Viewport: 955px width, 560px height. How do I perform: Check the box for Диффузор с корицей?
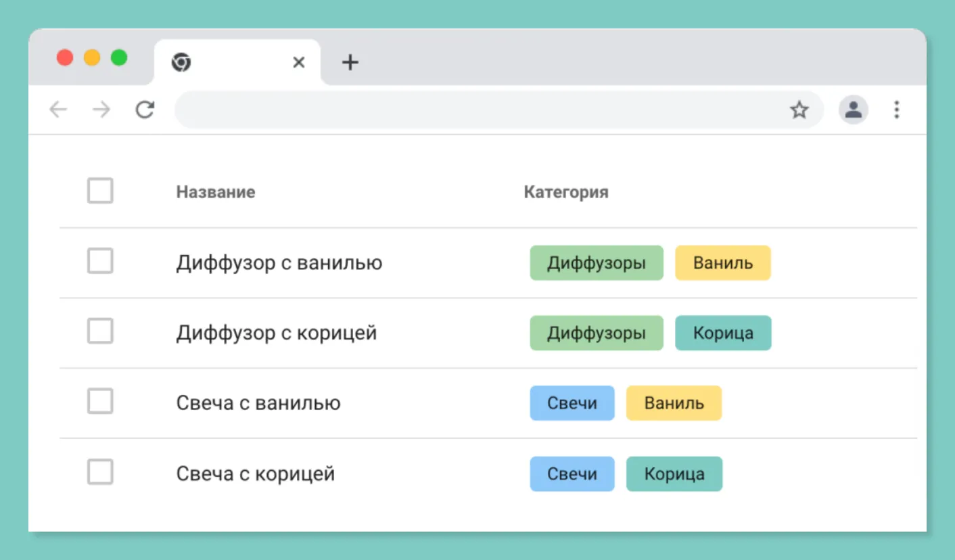(100, 331)
